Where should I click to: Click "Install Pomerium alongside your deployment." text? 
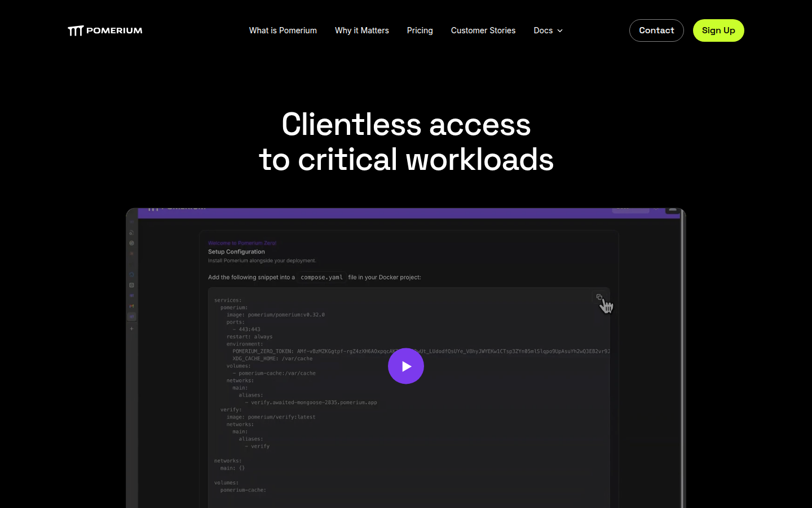point(262,261)
